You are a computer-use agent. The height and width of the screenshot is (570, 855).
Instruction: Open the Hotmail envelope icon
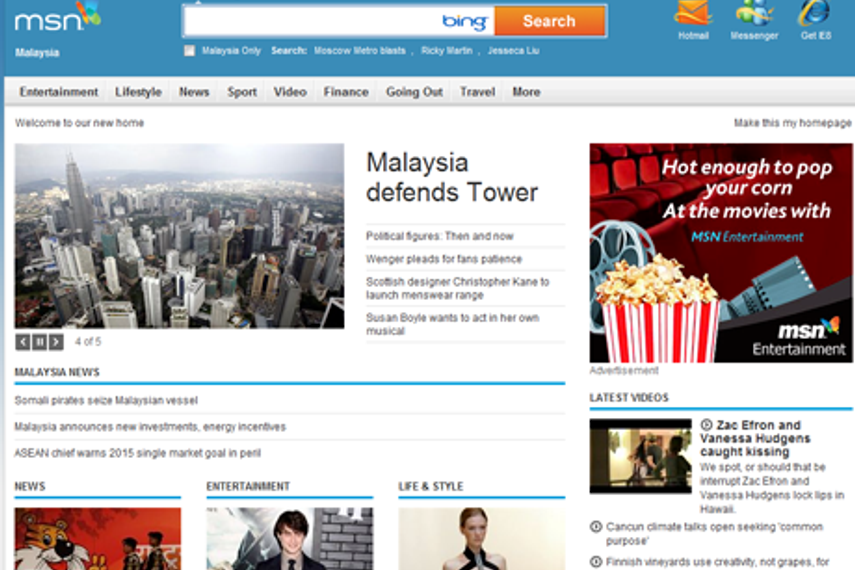click(692, 13)
